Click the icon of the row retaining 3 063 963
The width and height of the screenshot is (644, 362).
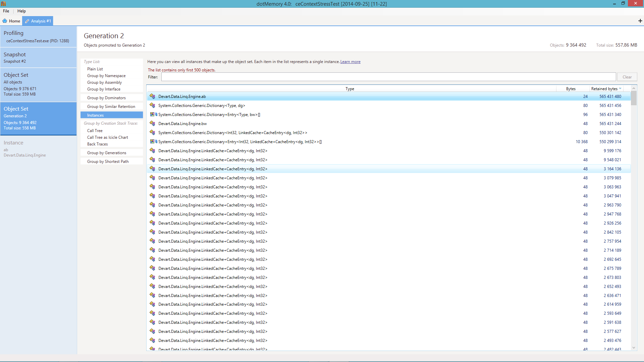[x=152, y=187]
